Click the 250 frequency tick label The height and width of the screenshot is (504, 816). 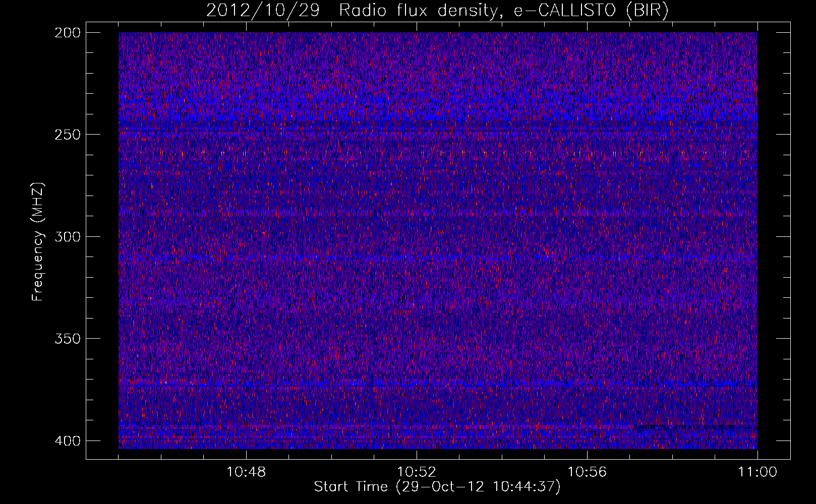[67, 135]
